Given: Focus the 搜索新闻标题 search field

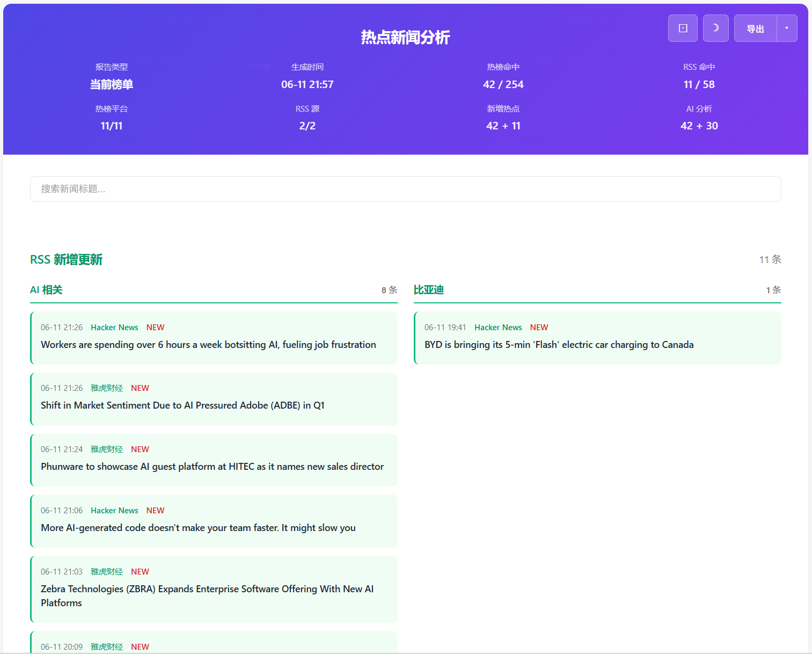Looking at the screenshot, I should 406,189.
